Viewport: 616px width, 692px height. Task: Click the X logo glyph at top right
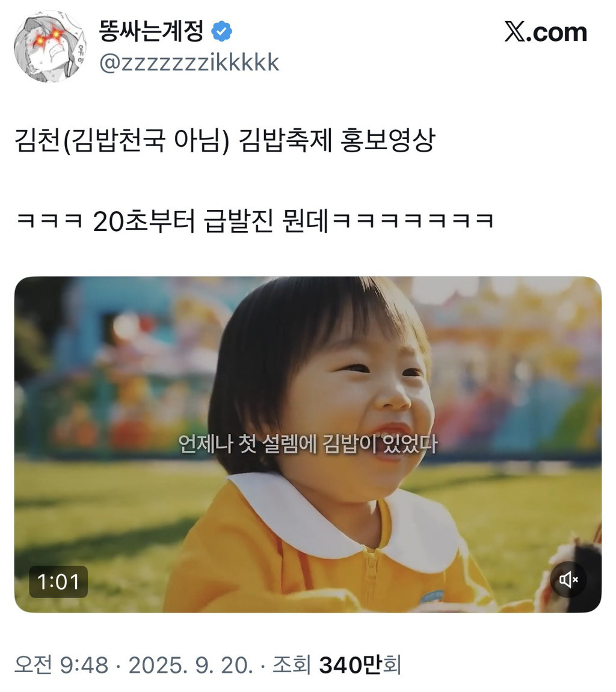point(514,32)
